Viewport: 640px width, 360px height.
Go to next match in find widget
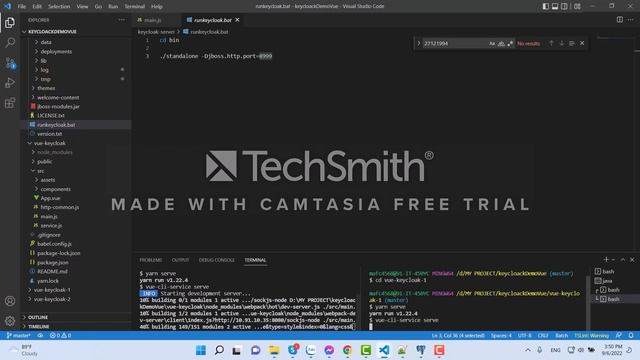pyautogui.click(x=562, y=43)
